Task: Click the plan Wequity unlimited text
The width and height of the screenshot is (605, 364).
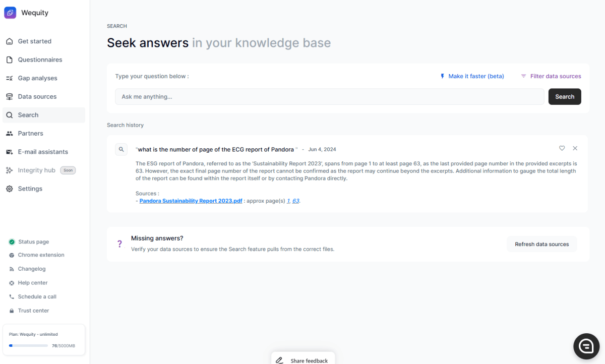Action: pyautogui.click(x=33, y=334)
